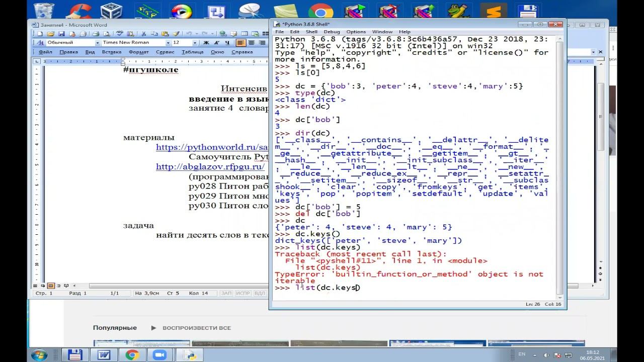Open the Формат menu in Word
Image resolution: width=644 pixels, height=362 pixels.
(138, 52)
